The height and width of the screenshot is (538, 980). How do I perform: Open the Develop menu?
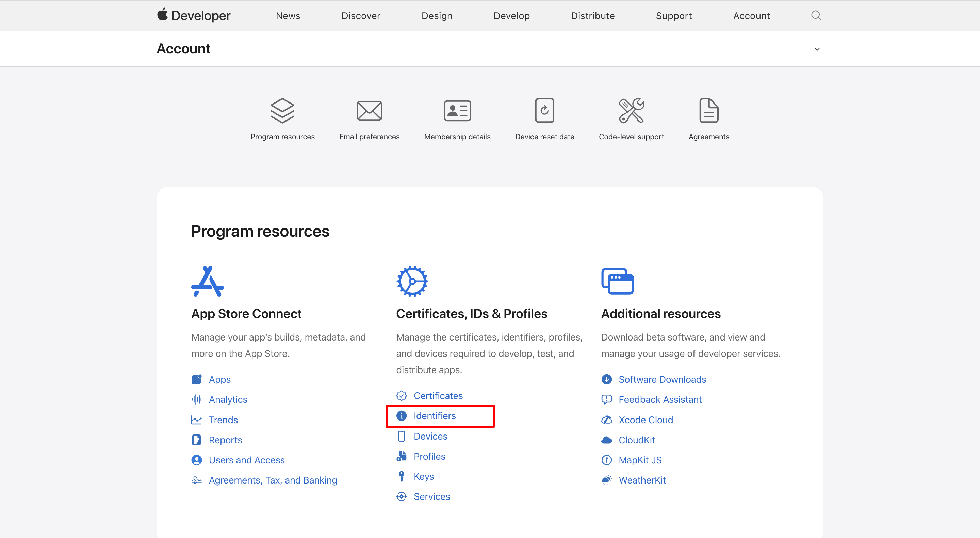coord(511,16)
